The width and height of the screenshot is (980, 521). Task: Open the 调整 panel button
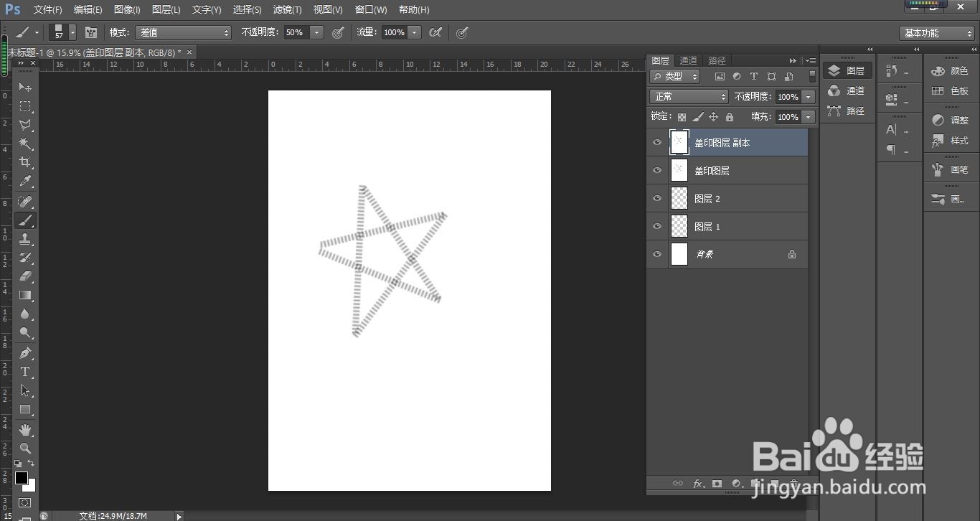click(x=950, y=121)
